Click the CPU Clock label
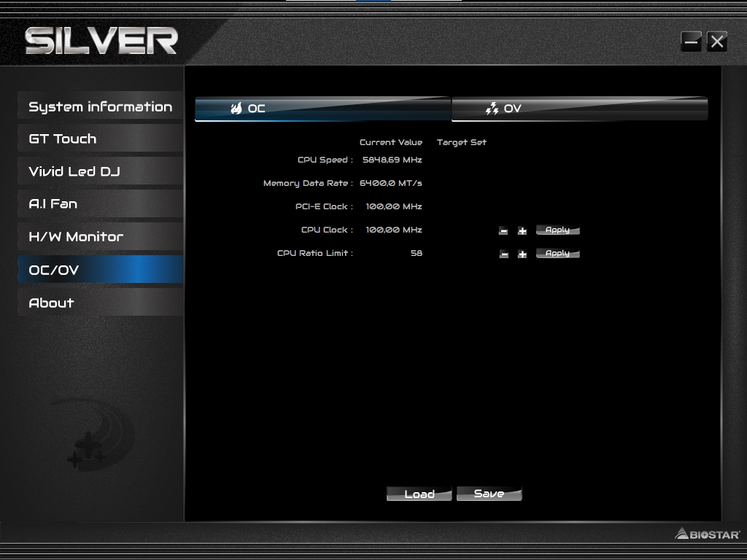Screen dimensions: 747x560 click(328, 230)
